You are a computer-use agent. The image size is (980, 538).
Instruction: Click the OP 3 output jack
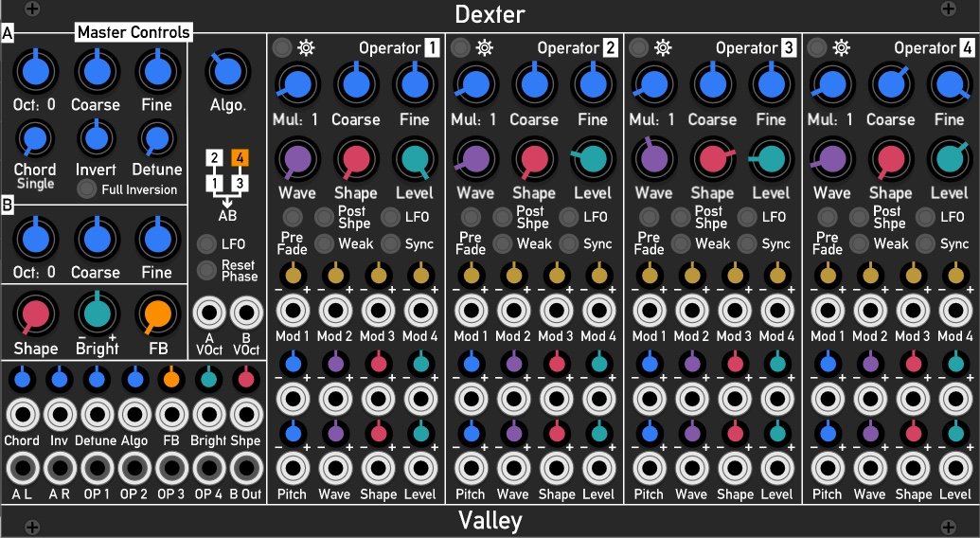click(172, 467)
